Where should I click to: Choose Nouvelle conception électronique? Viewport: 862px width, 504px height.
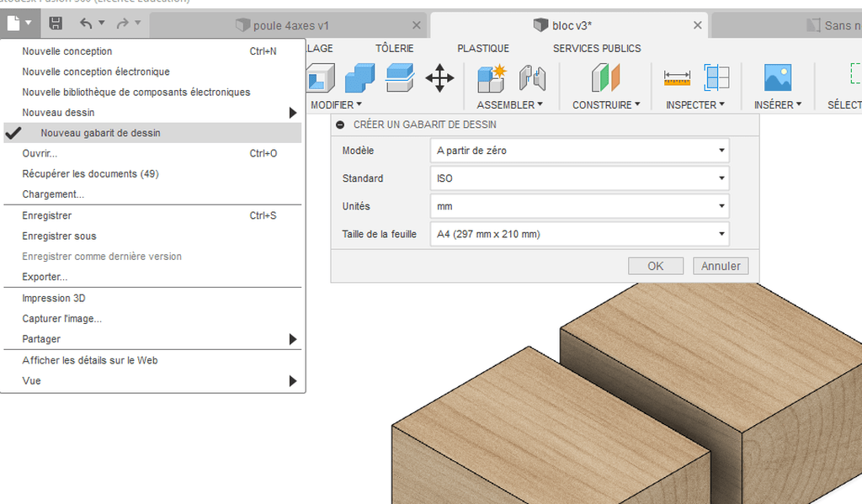152,72
